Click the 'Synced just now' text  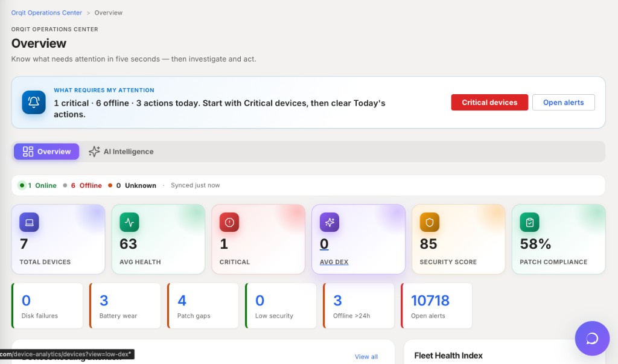coord(195,185)
